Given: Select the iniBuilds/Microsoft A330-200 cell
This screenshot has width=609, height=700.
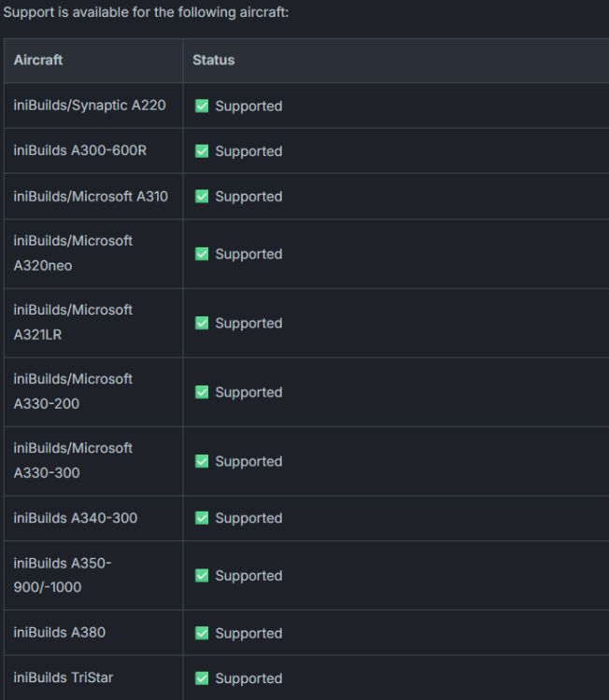Looking at the screenshot, I should [x=93, y=392].
